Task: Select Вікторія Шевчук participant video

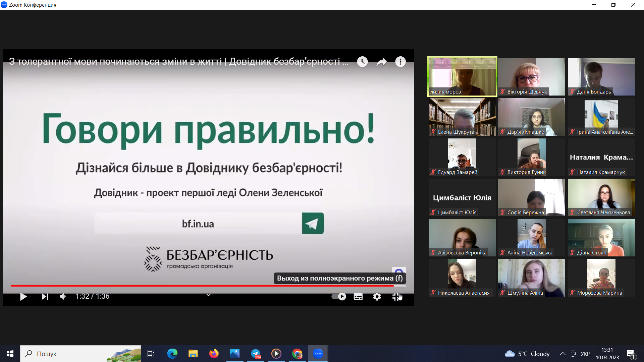Action: click(531, 77)
